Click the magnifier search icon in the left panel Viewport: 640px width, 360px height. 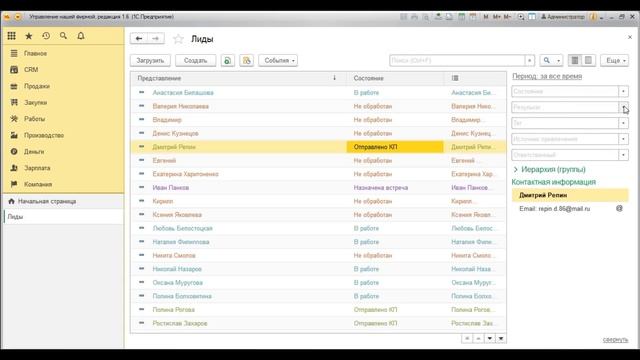(x=63, y=36)
